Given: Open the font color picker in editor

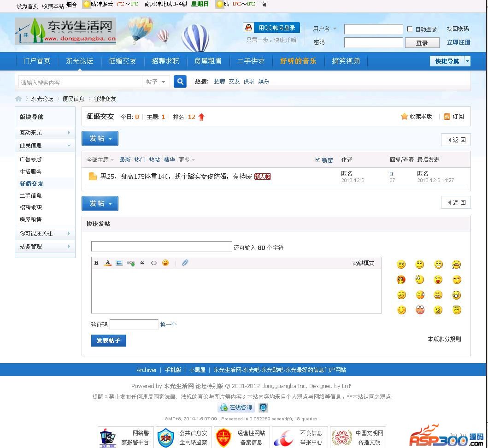Looking at the screenshot, I should (108, 263).
